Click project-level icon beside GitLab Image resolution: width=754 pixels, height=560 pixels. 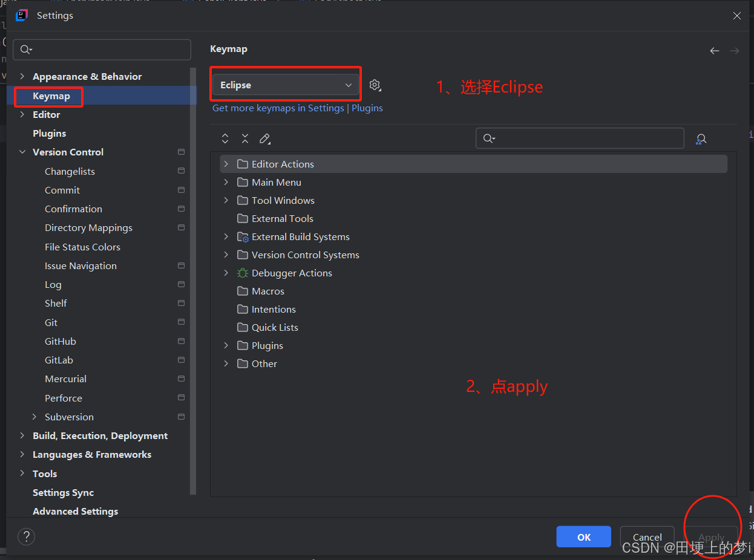click(181, 360)
